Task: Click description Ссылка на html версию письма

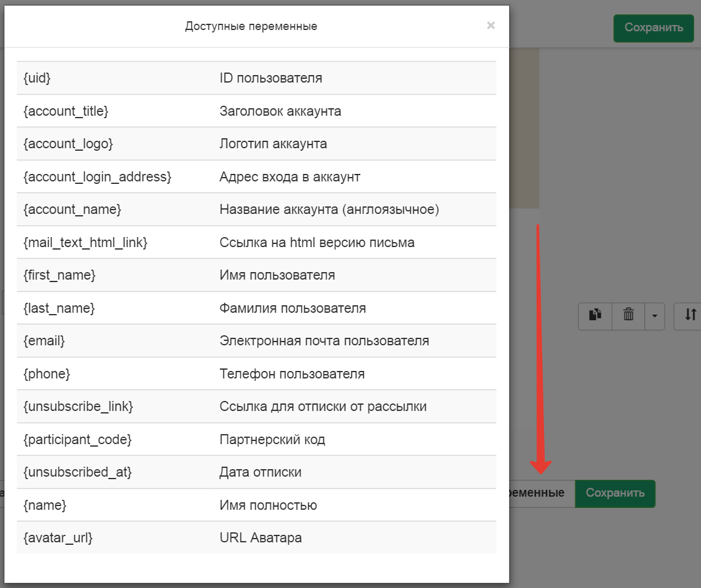Action: [317, 243]
